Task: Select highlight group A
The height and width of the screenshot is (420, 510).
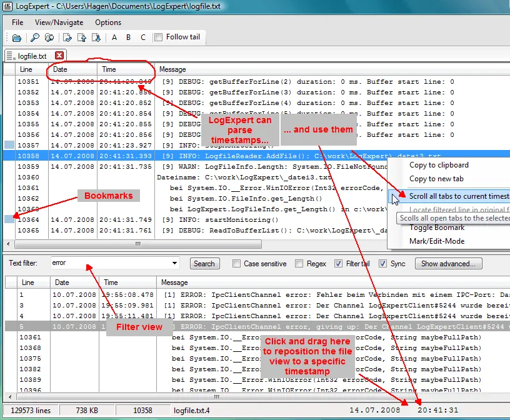Action: [x=114, y=37]
